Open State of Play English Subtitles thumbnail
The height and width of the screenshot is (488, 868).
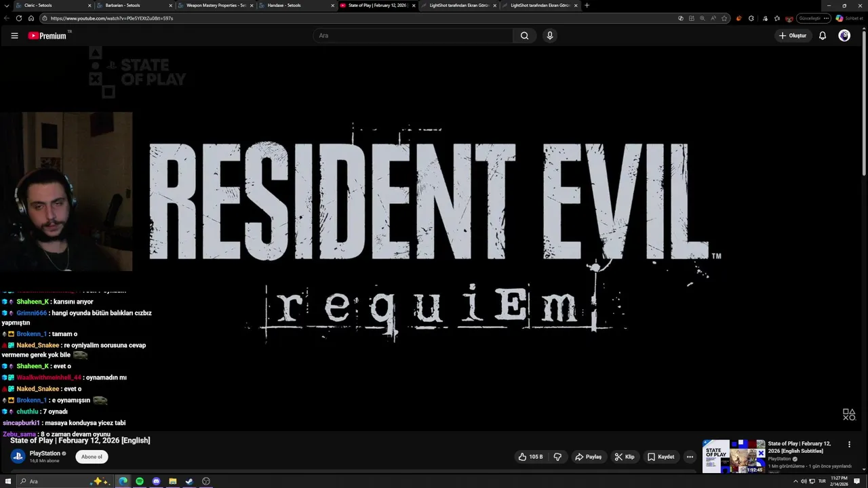pos(734,456)
